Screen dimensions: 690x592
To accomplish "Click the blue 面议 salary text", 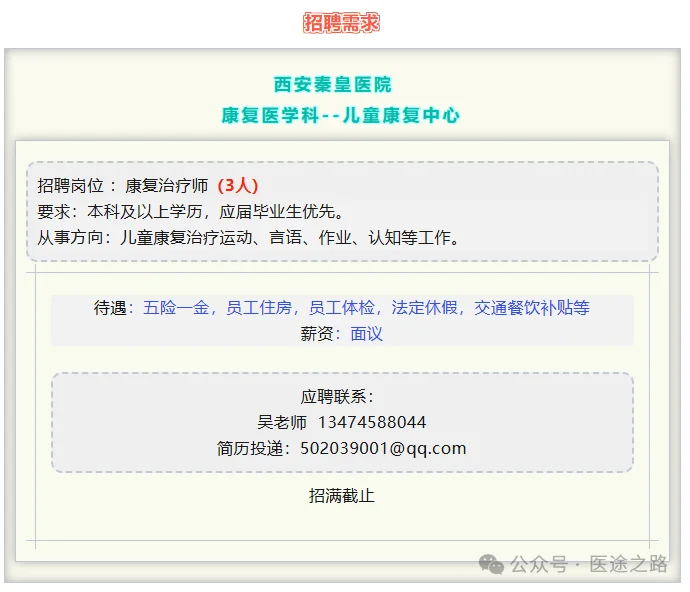I will [367, 334].
